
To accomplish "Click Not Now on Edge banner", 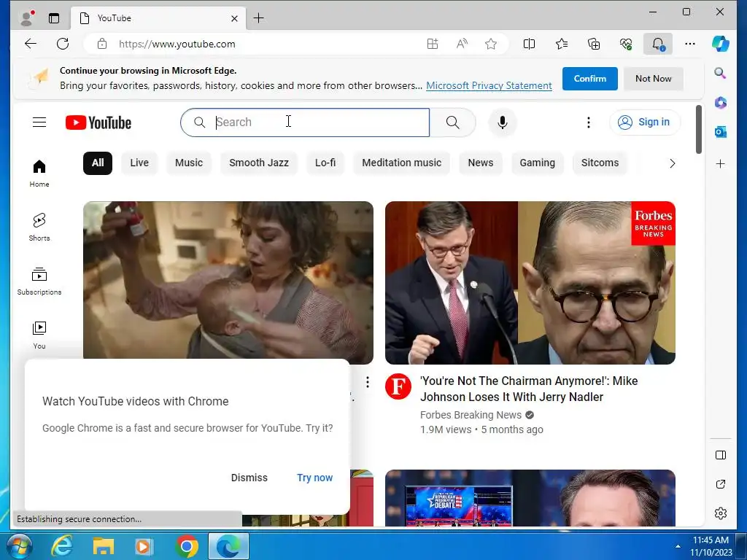I will 653,79.
